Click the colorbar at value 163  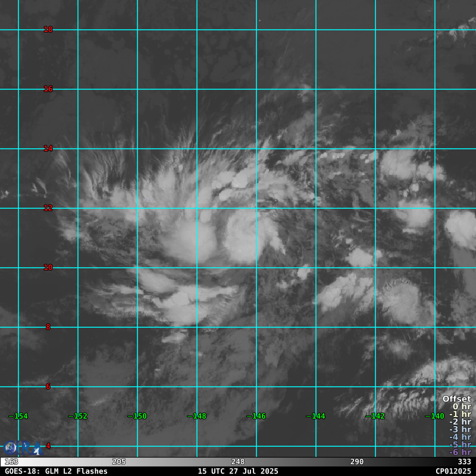pyautogui.click(x=11, y=462)
